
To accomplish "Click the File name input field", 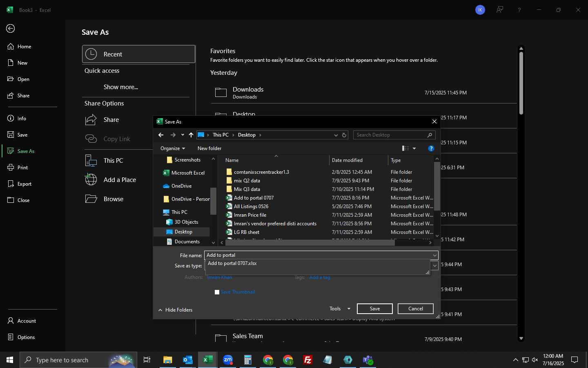I will (x=318, y=255).
